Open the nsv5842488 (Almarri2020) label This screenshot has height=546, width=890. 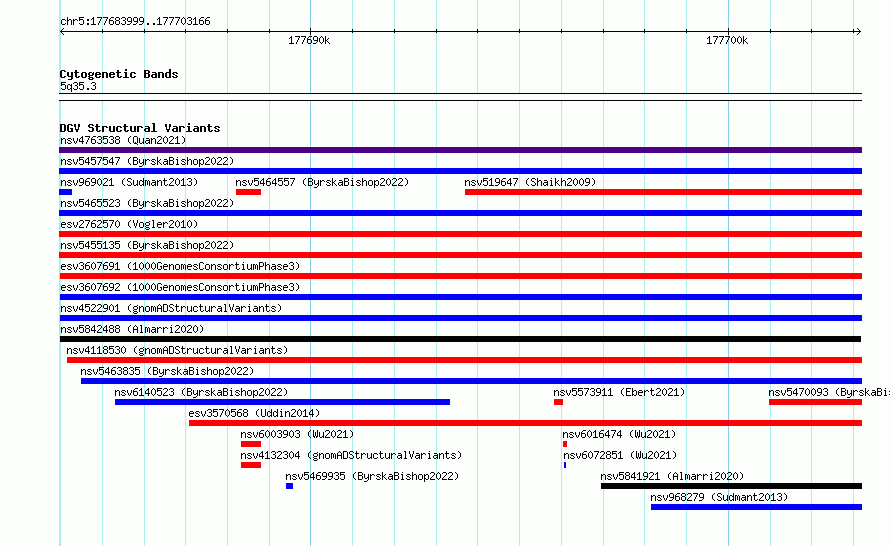132,329
